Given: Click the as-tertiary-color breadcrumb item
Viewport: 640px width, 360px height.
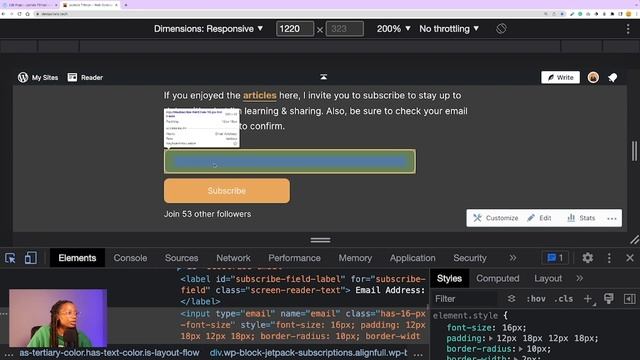Looking at the screenshot, I should coord(109,353).
